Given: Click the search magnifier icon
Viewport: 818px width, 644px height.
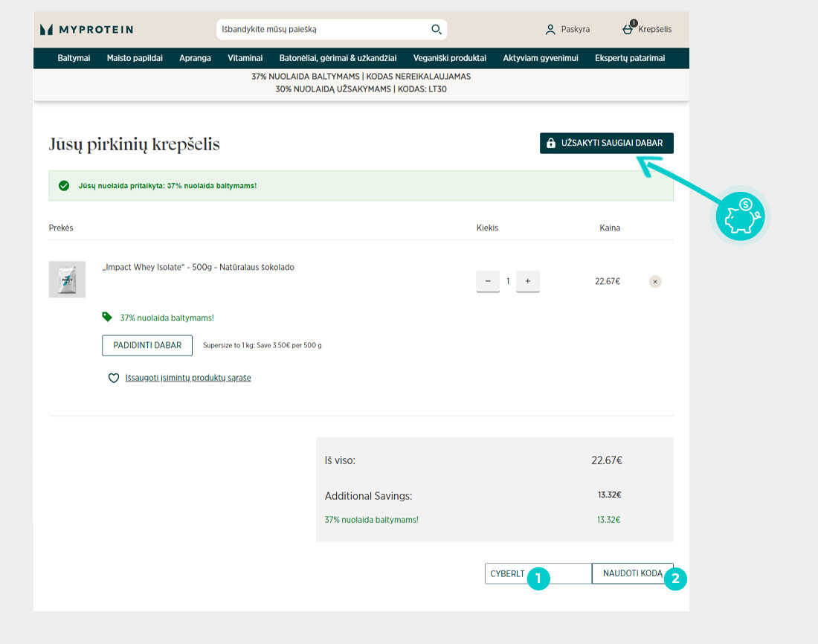Looking at the screenshot, I should [x=436, y=29].
